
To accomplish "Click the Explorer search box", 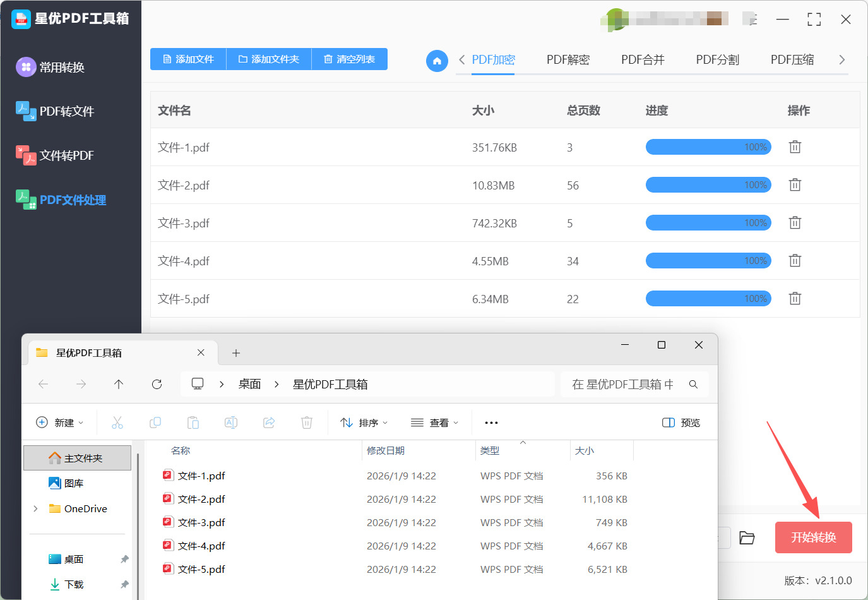I will (x=625, y=384).
